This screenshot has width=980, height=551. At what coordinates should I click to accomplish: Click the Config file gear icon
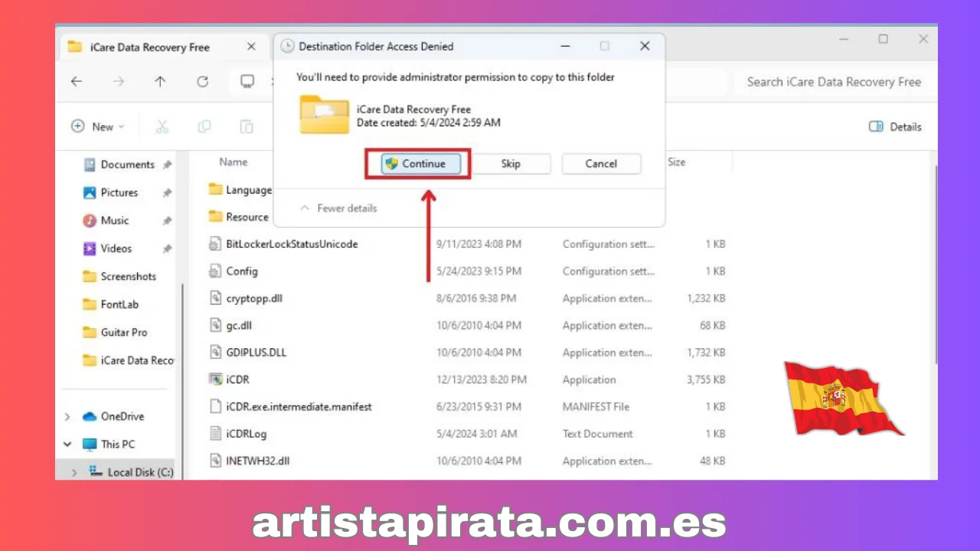(x=215, y=272)
